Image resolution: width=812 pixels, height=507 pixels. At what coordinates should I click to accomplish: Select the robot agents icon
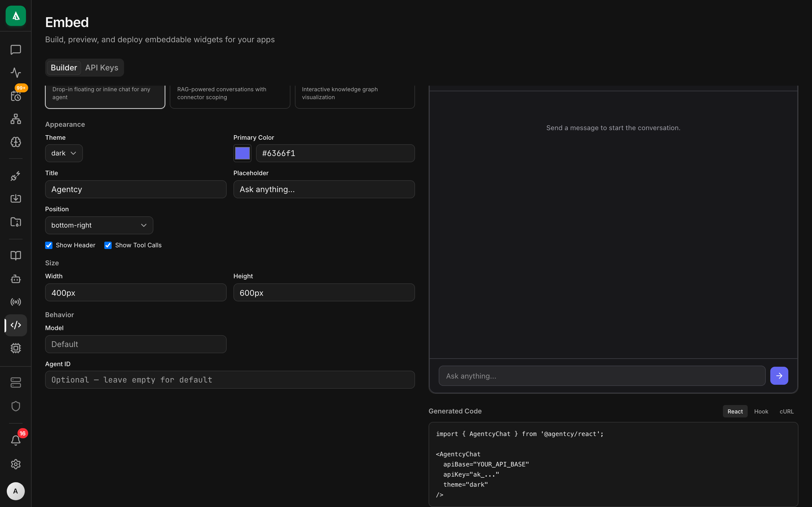click(x=16, y=279)
